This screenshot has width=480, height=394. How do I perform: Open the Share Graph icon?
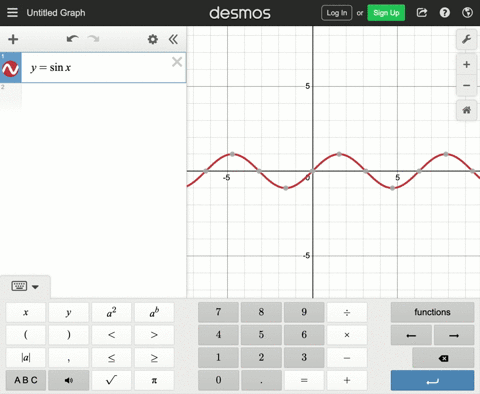[x=422, y=13]
